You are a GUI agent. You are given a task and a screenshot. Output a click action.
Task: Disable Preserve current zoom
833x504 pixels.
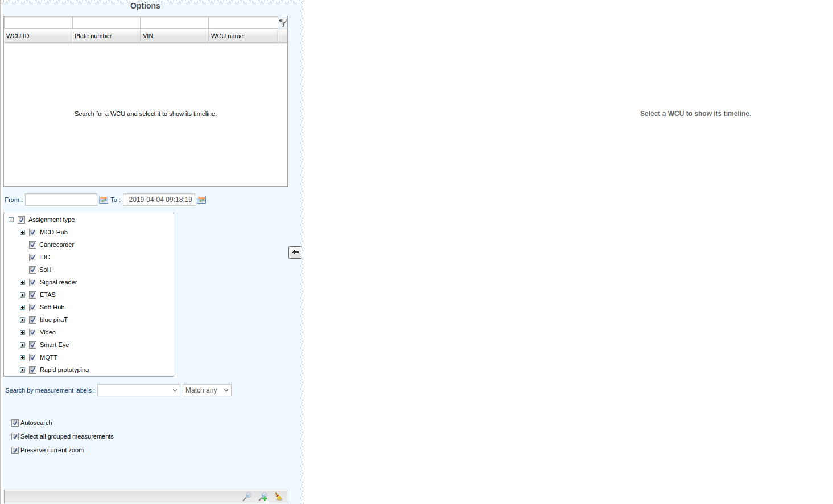15,451
